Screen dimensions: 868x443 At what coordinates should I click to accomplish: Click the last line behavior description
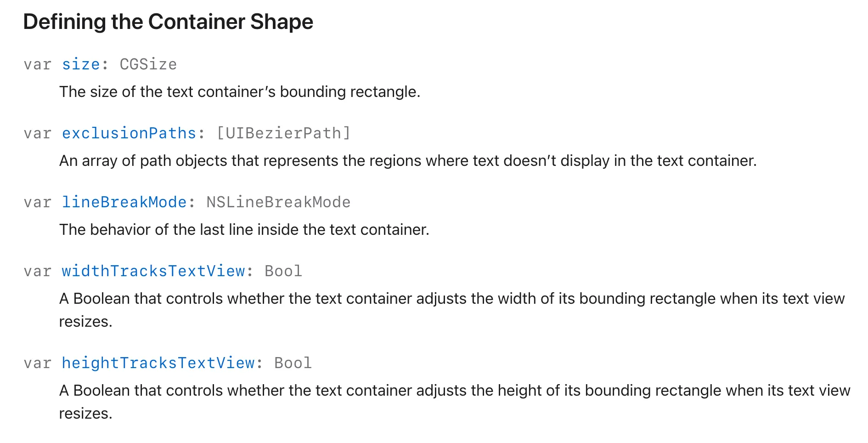click(244, 230)
